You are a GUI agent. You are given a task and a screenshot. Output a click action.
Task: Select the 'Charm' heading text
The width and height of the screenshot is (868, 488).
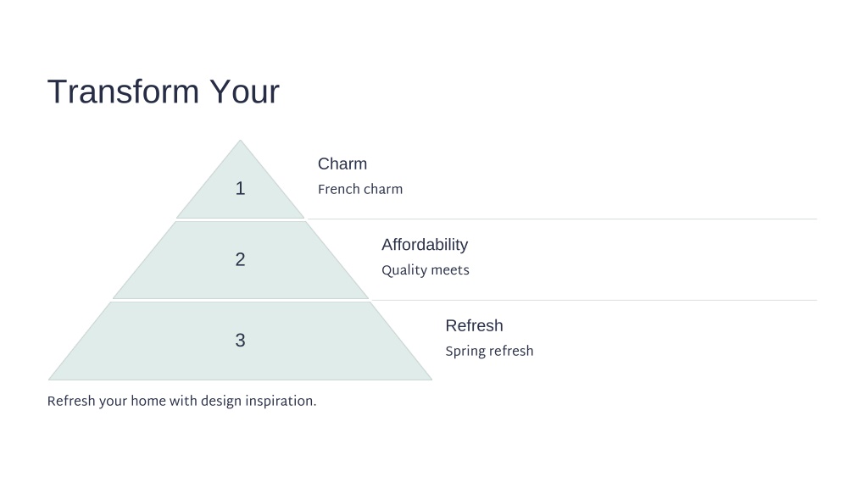pyautogui.click(x=342, y=164)
